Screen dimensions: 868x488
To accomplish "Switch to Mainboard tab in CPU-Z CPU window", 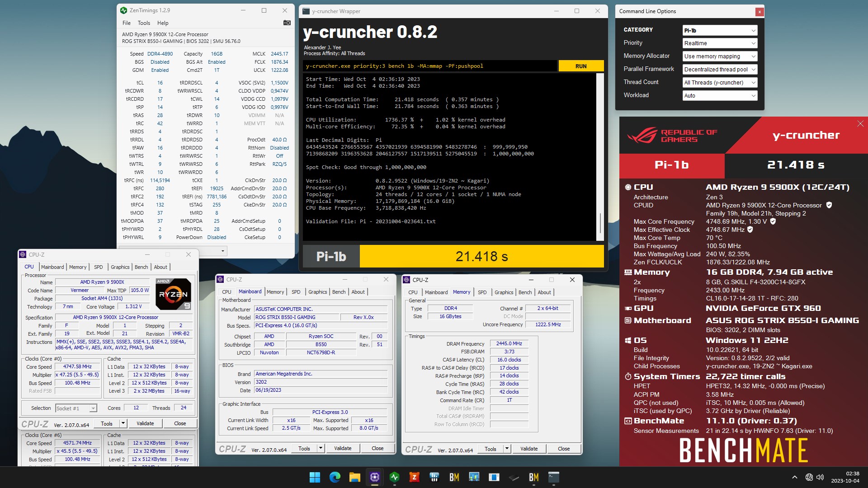I will (52, 267).
